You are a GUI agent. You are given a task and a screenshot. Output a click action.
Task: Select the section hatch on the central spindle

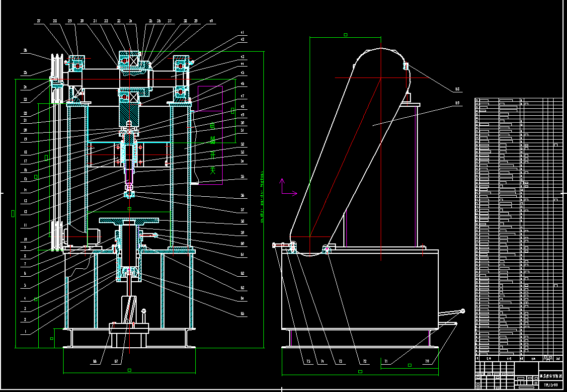(x=130, y=114)
